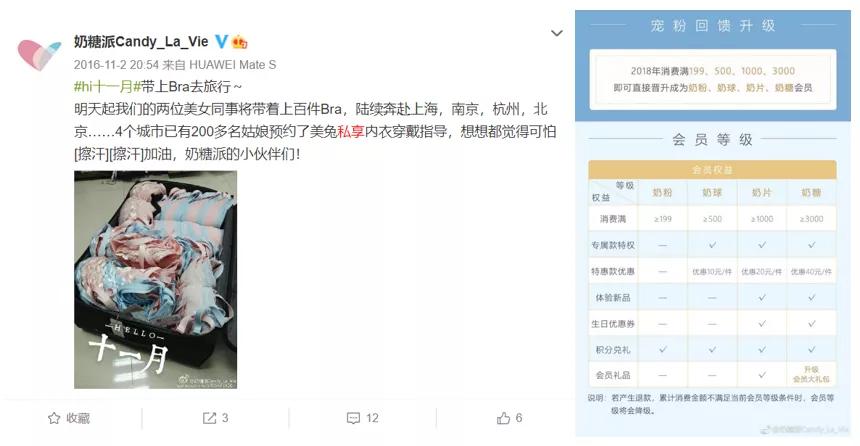Click the comment bubble icon

pos(353,419)
